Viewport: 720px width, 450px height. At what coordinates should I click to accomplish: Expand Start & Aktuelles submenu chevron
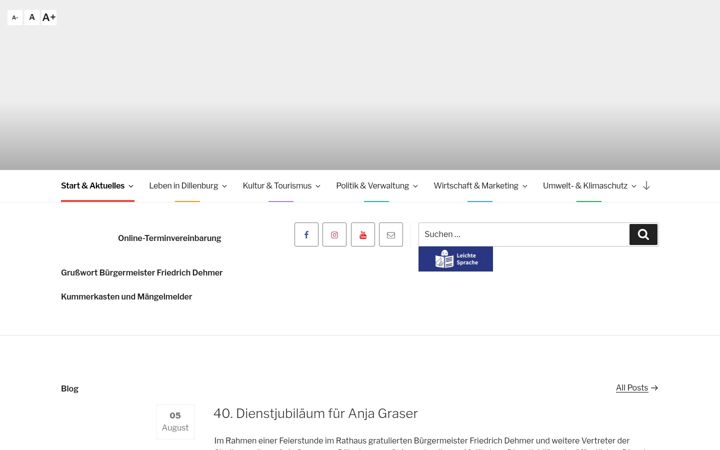[x=131, y=186]
